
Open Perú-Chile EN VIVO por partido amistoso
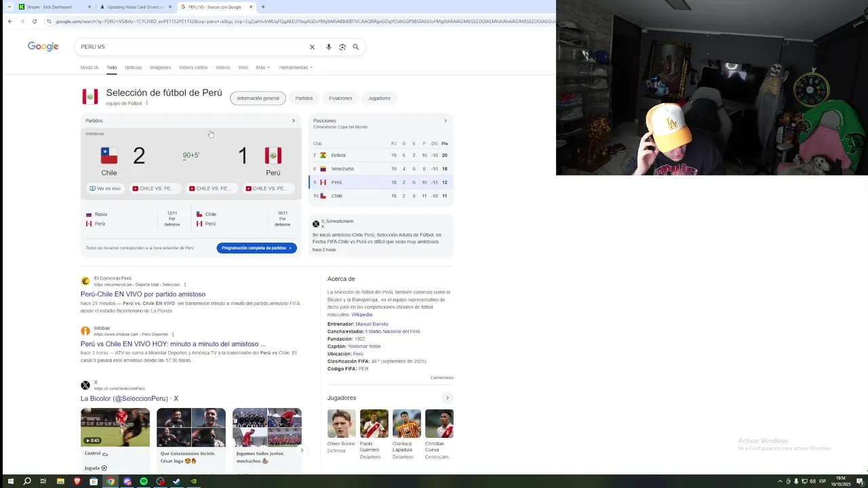tap(143, 294)
